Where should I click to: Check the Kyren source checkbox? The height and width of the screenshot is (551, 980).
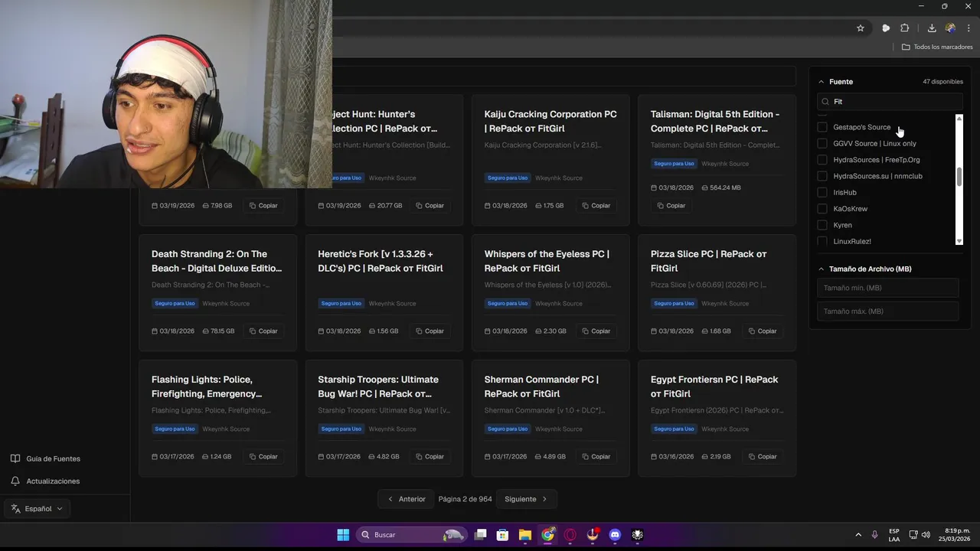point(822,225)
